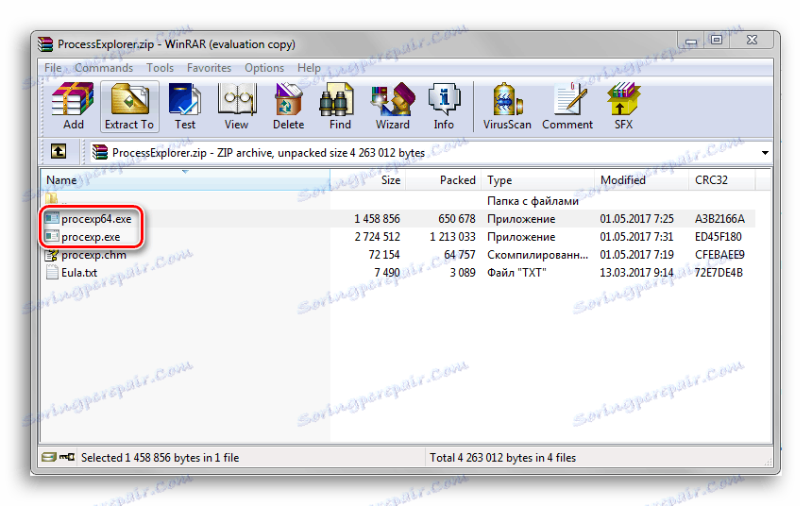This screenshot has height=506, width=812.
Task: Click the archive icon in address bar
Action: tap(100, 152)
